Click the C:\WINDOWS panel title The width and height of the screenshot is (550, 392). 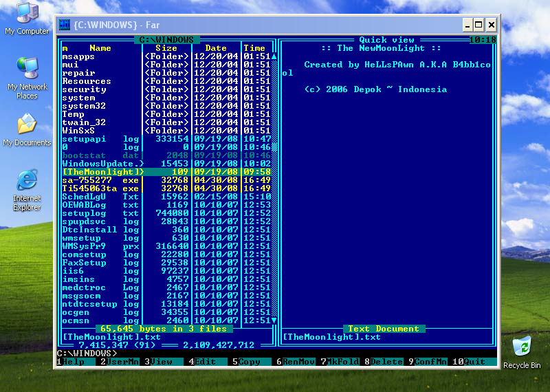click(166, 40)
